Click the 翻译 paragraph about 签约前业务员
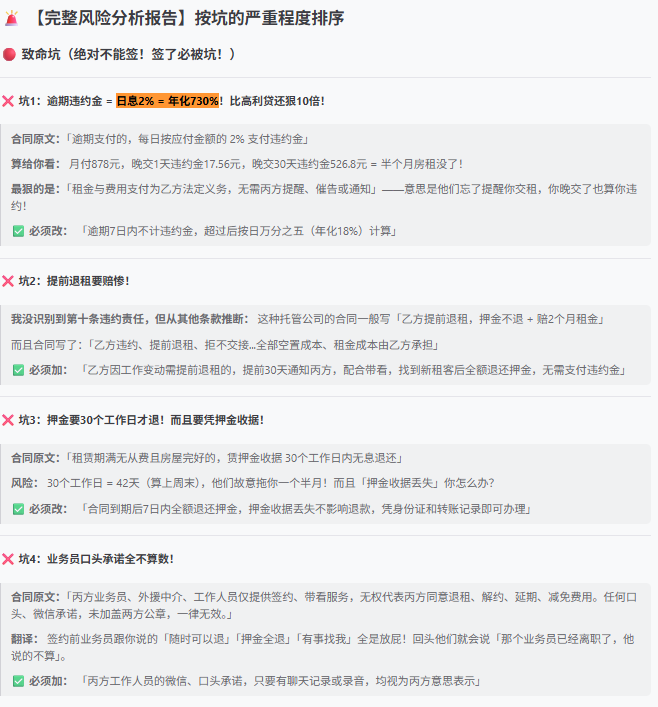Image resolution: width=658 pixels, height=707 pixels. click(323, 647)
